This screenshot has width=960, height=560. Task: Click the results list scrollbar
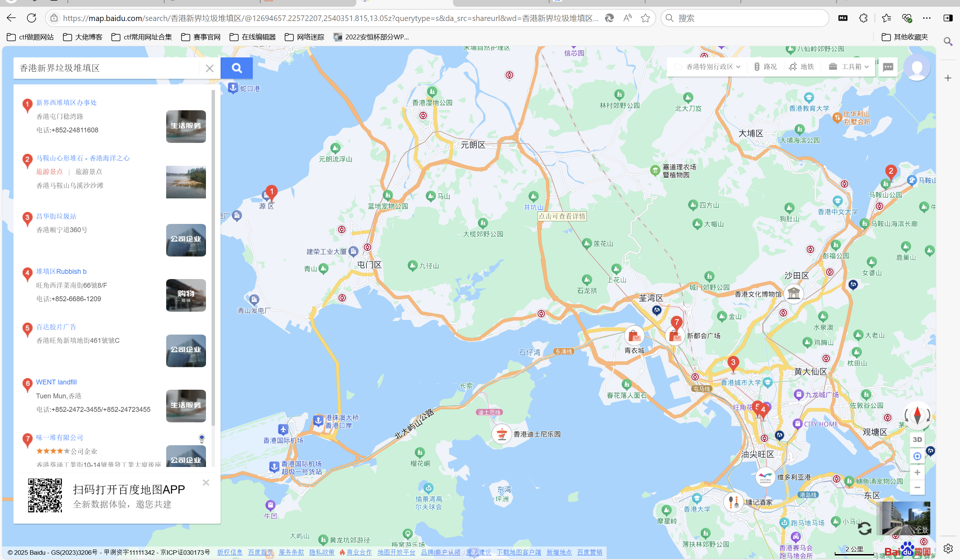click(x=213, y=258)
